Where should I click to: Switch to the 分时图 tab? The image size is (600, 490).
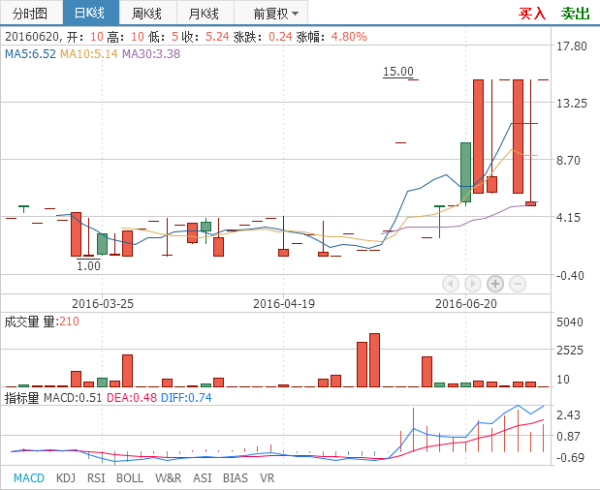(x=31, y=13)
